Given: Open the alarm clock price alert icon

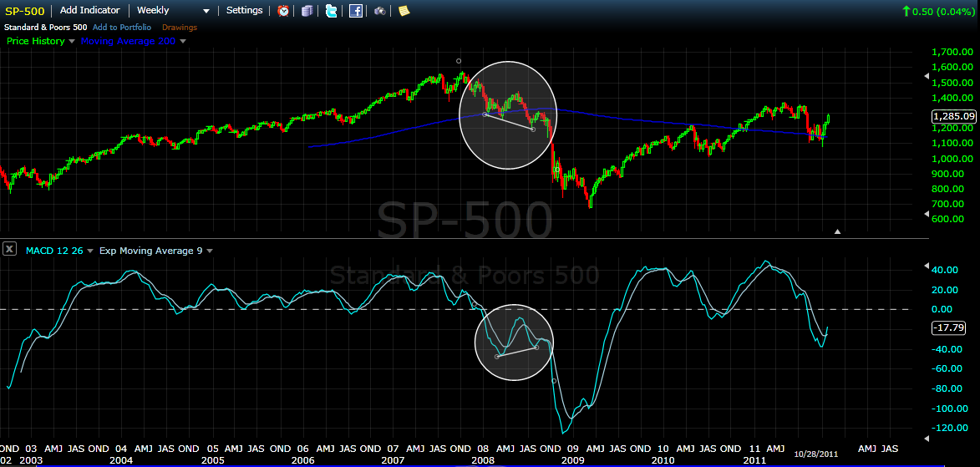Looking at the screenshot, I should [283, 11].
